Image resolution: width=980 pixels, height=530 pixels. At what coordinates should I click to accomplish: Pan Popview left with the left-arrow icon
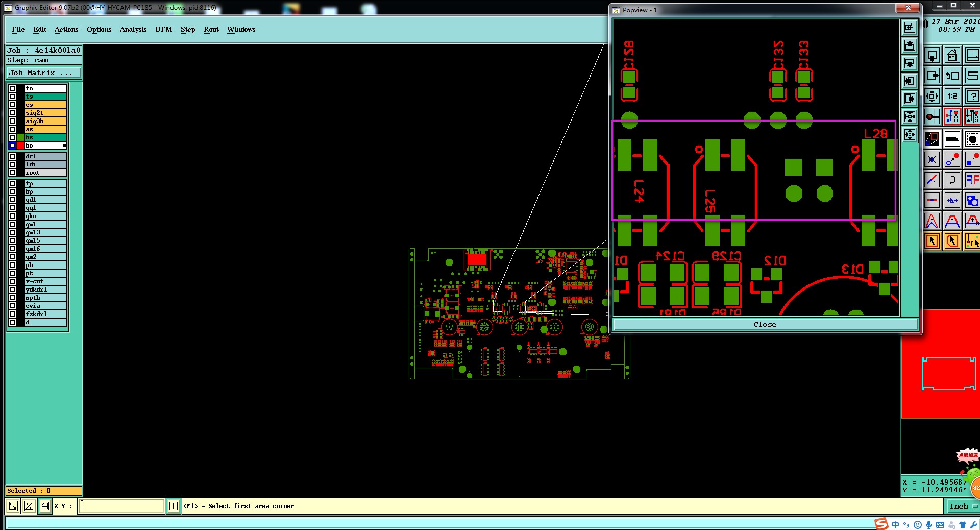(x=910, y=81)
